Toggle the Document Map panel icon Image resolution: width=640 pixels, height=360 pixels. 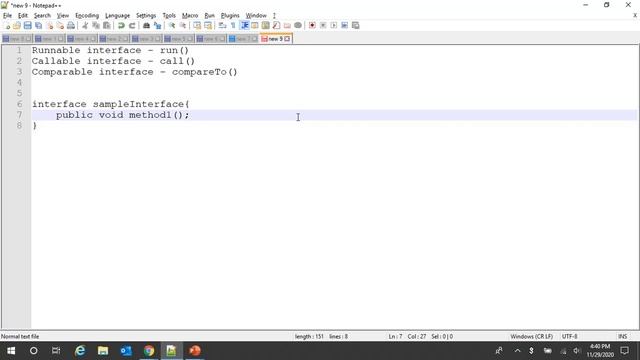(x=265, y=25)
